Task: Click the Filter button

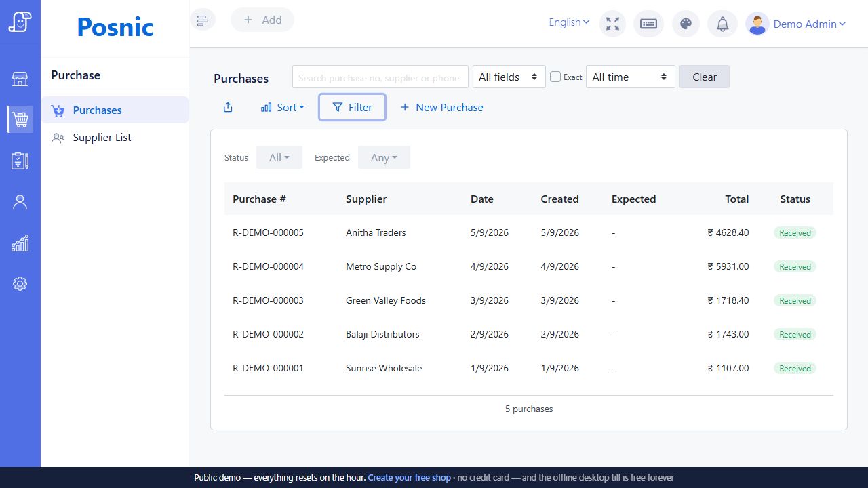Action: 353,107
